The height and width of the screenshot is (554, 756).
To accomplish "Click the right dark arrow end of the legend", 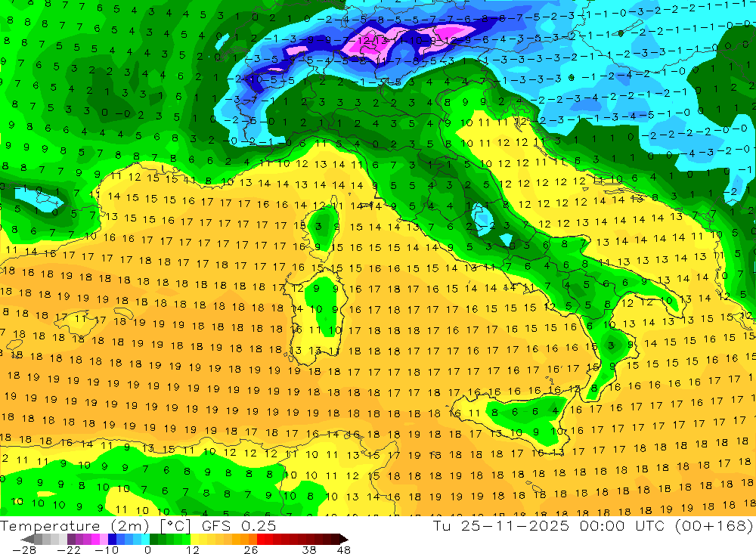I will point(344,539).
